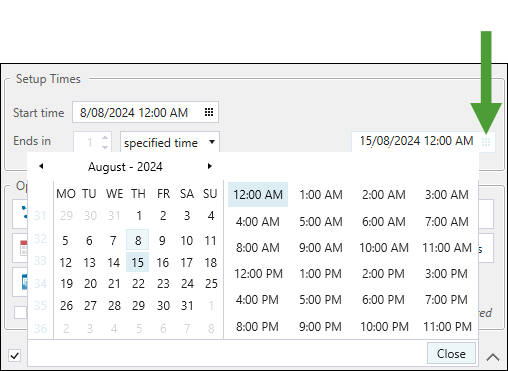Open the end time calendar picker icon
The image size is (508, 371).
click(486, 142)
